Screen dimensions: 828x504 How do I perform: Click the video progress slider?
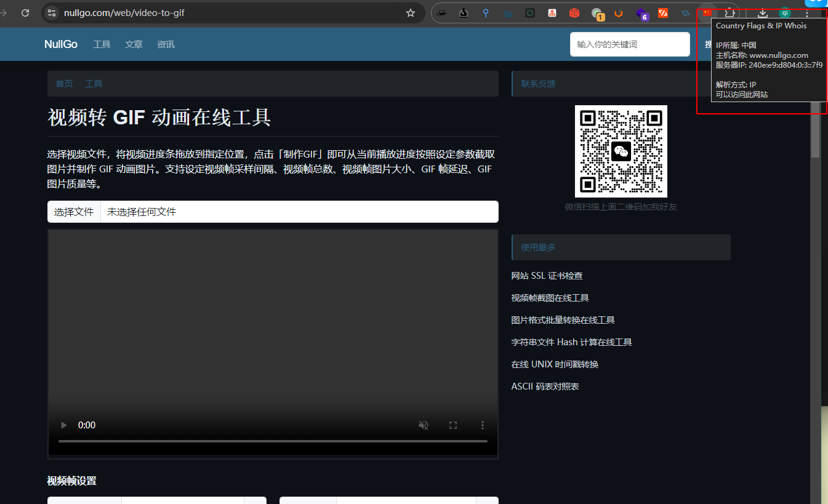tap(273, 441)
